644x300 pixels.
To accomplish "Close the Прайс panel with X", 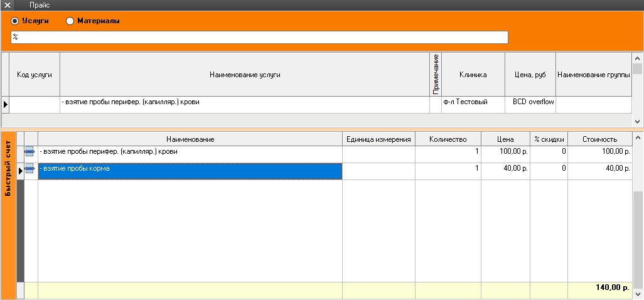I will 8,5.
